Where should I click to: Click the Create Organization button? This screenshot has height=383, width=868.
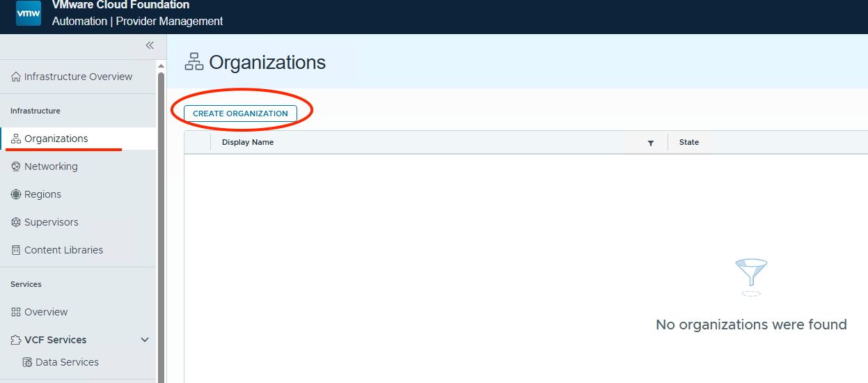click(x=240, y=114)
